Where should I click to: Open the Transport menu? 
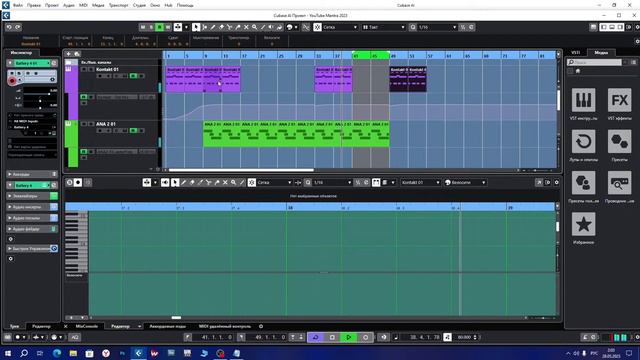(x=118, y=5)
